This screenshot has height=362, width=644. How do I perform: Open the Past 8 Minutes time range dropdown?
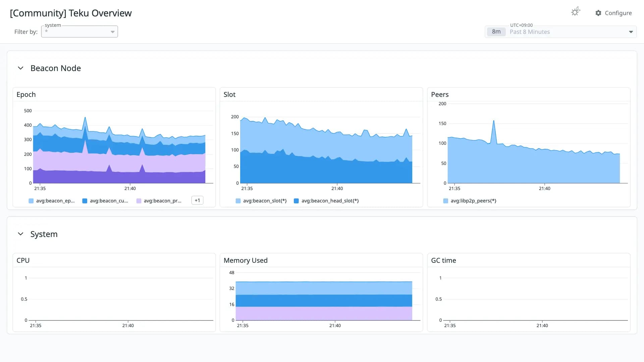[560, 32]
